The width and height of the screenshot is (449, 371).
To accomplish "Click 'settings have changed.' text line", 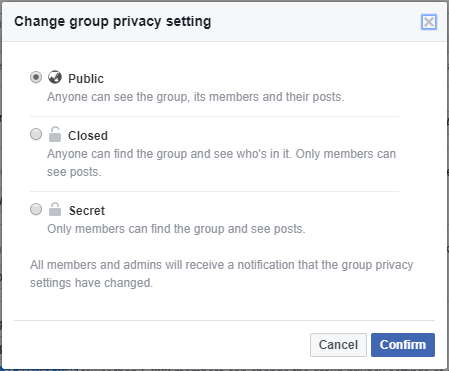I will (91, 283).
